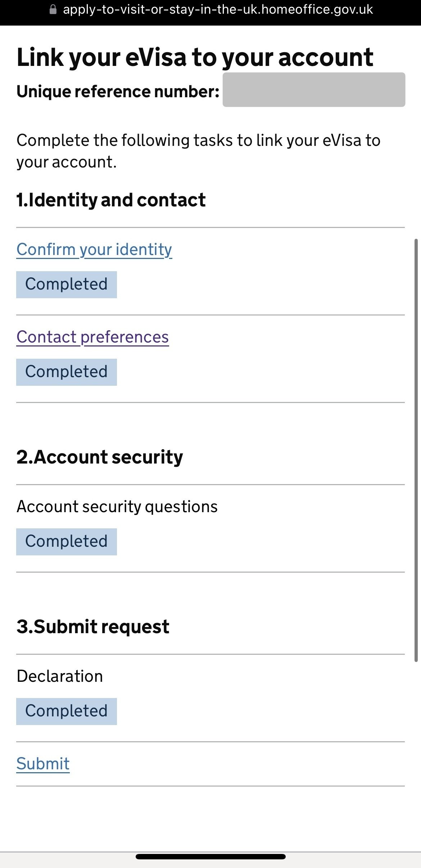Click the 'Link your eVisa to your account' title
This screenshot has height=868, width=421.
(x=195, y=58)
